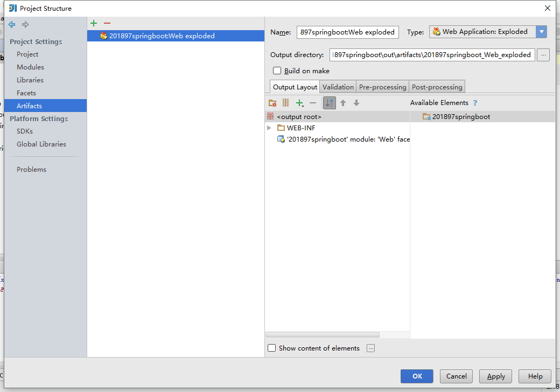Click the 201897springboot module folder icon
Screen dimensions: 560x392
coord(426,116)
